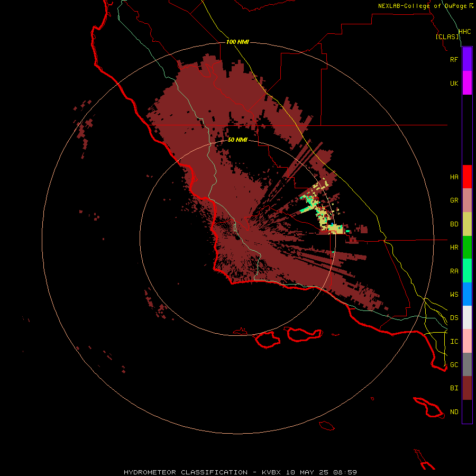The width and height of the screenshot is (476, 476).
Task: Select the BD yellow legend block
Action: [467, 224]
